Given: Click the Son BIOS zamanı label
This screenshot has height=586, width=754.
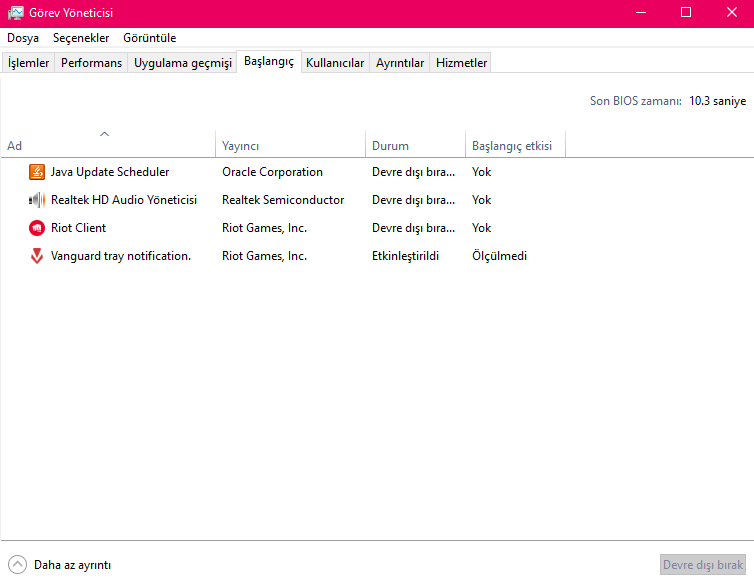Looking at the screenshot, I should coord(636,101).
